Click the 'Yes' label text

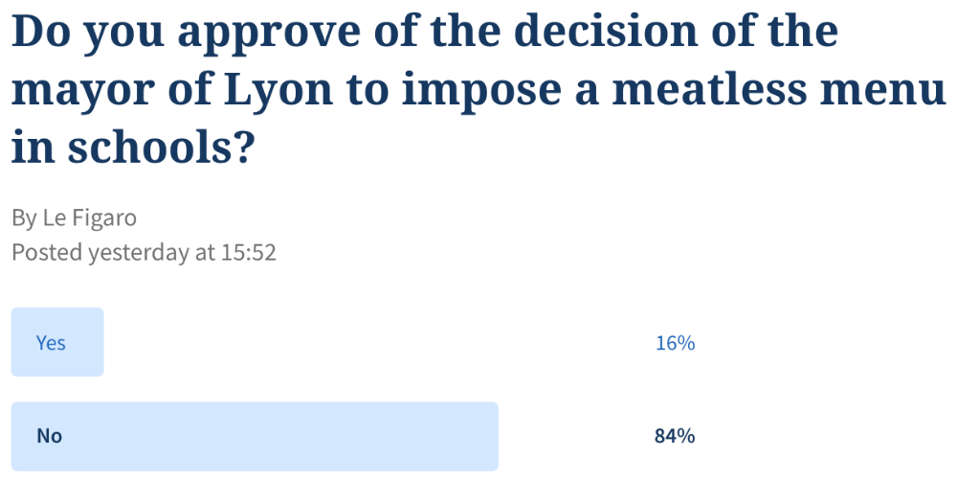51,342
